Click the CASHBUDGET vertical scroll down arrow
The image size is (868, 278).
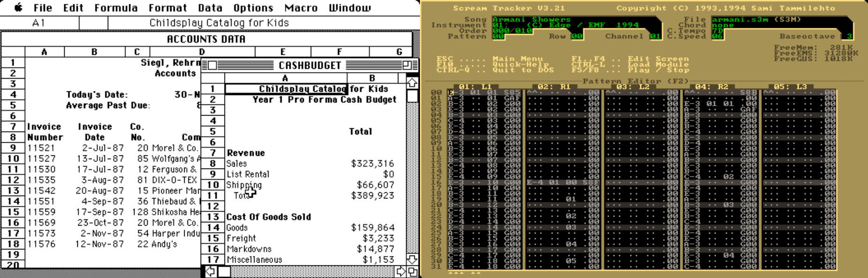[412, 259]
